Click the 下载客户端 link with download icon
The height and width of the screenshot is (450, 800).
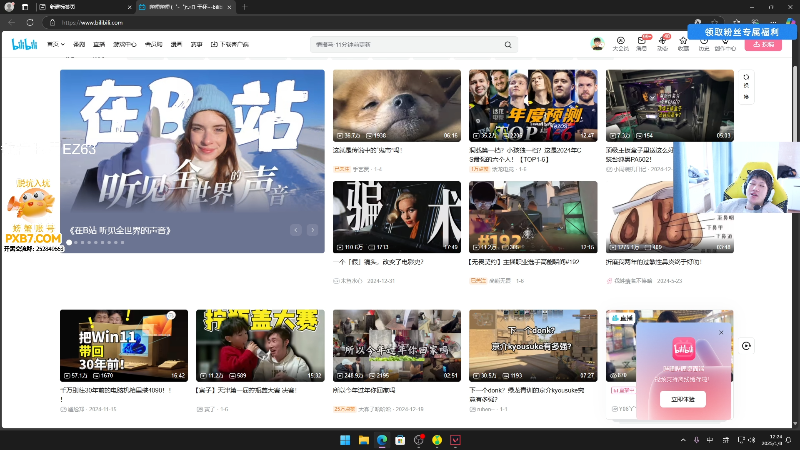[230, 44]
